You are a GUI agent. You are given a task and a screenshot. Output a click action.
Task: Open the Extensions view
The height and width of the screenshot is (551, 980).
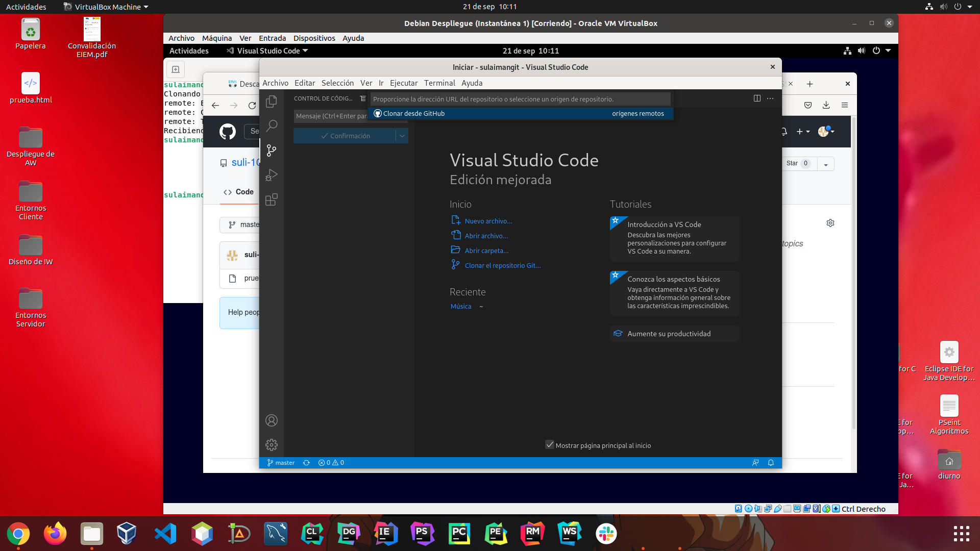point(271,199)
